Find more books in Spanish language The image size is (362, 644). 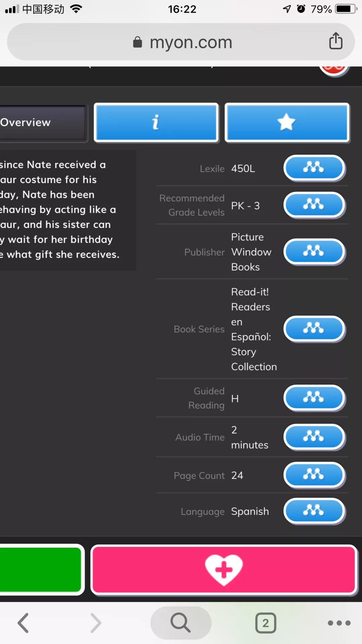tap(314, 511)
